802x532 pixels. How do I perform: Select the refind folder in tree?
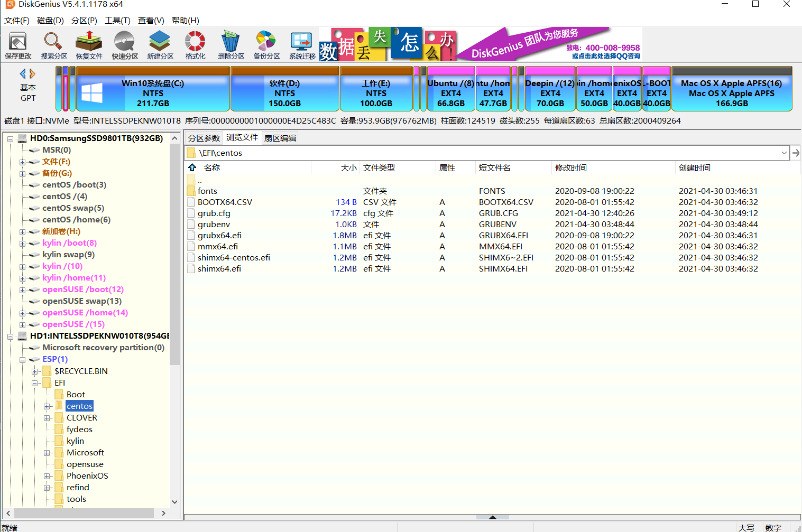tap(78, 488)
